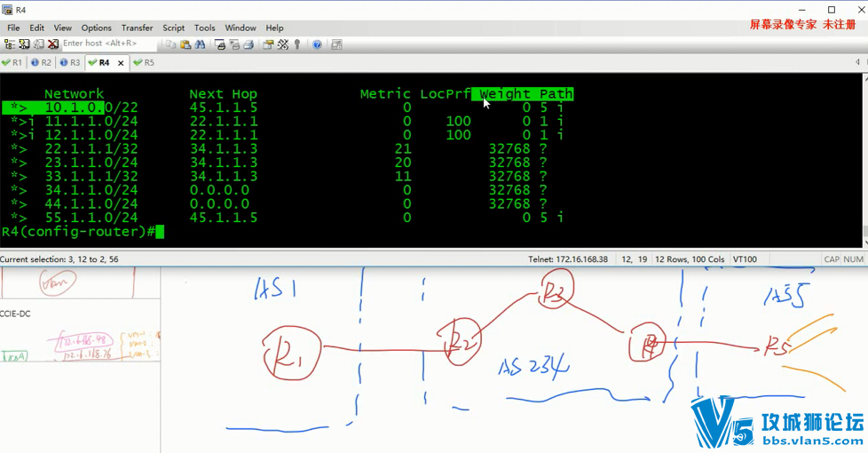Click '12 Rows, 100 Cols' status entry
The width and height of the screenshot is (868, 453).
click(690, 259)
